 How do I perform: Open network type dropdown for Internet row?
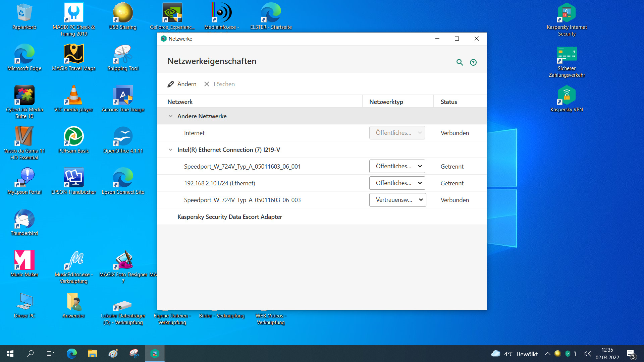(x=397, y=133)
